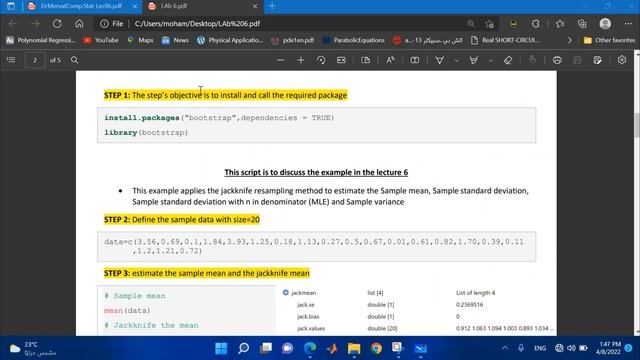
Task: Click the library(bootstrap) code line
Action: pyautogui.click(x=146, y=133)
